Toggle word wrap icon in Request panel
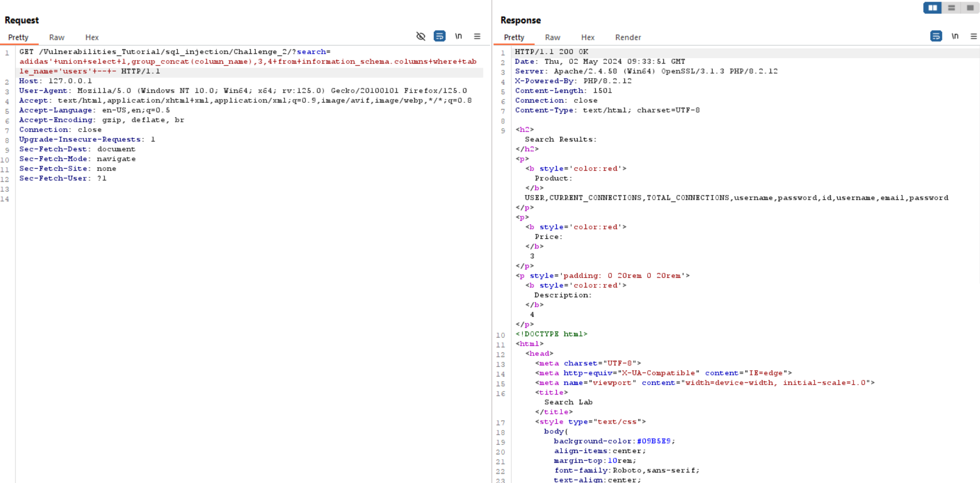 click(439, 36)
